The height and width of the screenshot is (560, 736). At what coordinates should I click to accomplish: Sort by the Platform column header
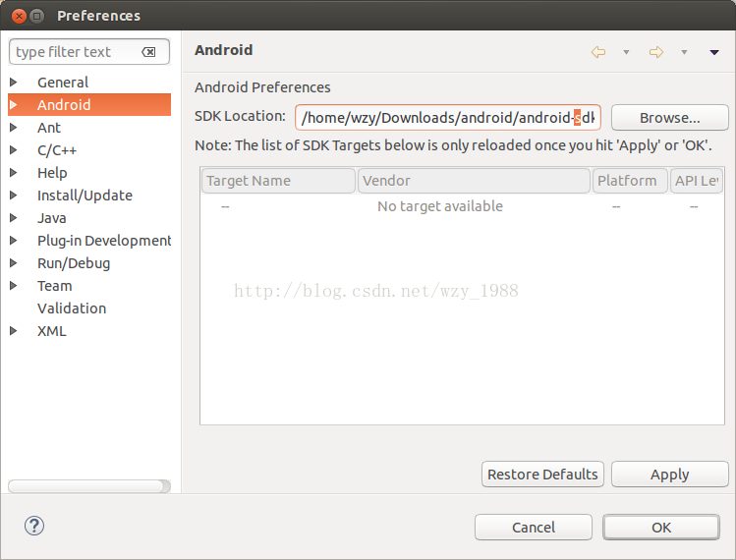630,181
